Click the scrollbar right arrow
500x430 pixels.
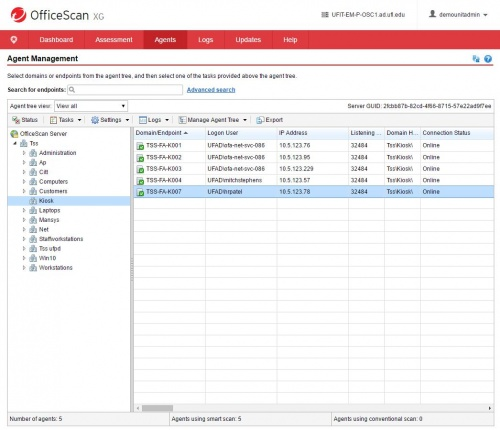tap(490, 408)
